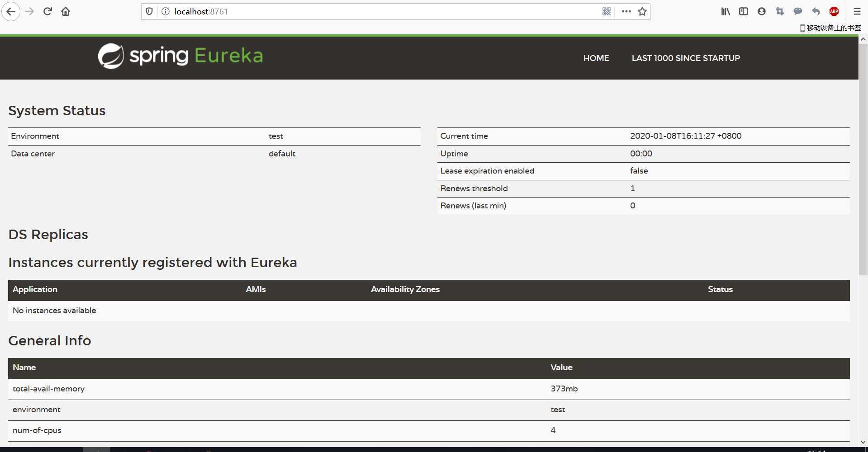Click the screenshot crop icon
Screen dimensions: 868x452
[x=780, y=12]
